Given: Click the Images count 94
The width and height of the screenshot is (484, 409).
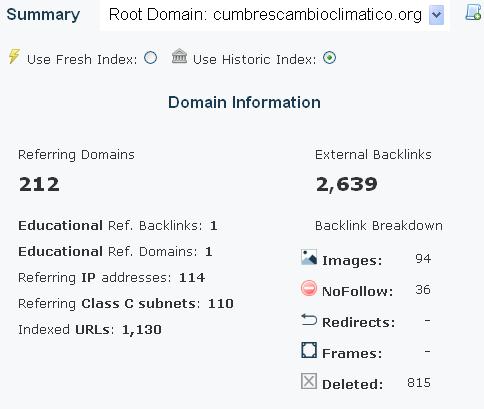Looking at the screenshot, I should pos(423,259).
